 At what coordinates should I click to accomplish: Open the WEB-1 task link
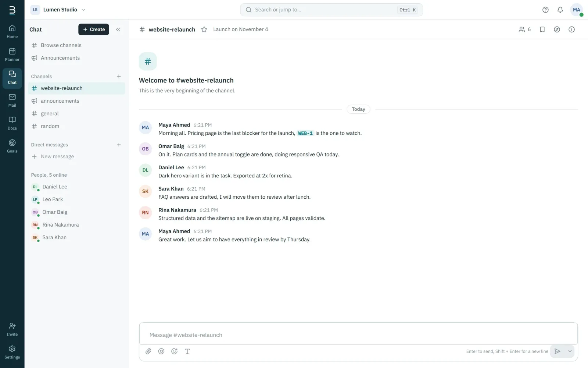(x=305, y=133)
